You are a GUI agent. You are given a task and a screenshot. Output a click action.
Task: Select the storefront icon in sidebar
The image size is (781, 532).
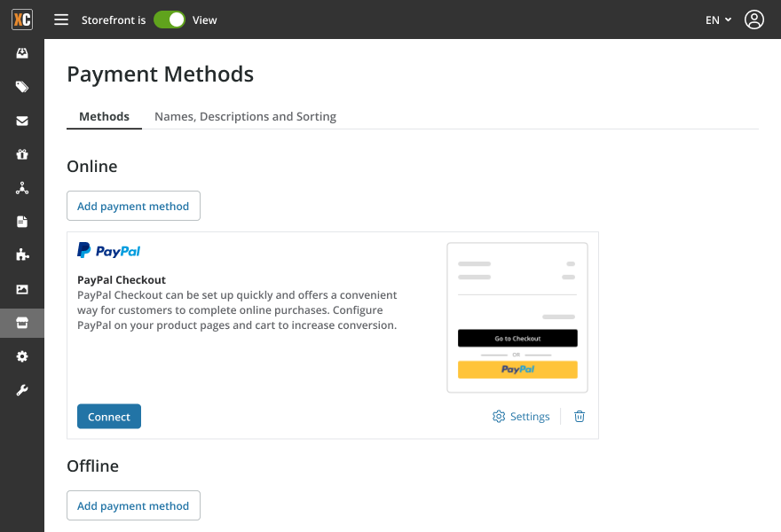point(22,323)
